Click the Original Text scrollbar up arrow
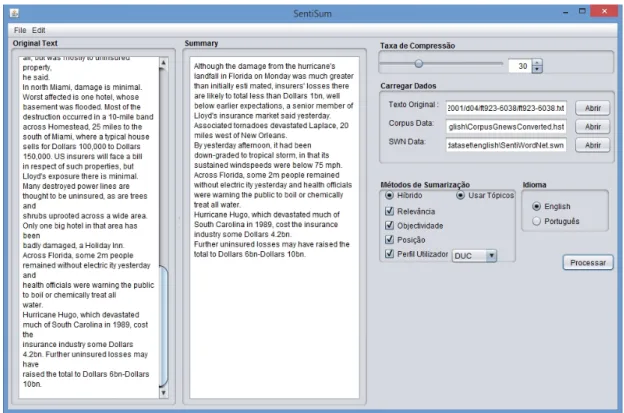This screenshot has height=413, width=624. 164,63
